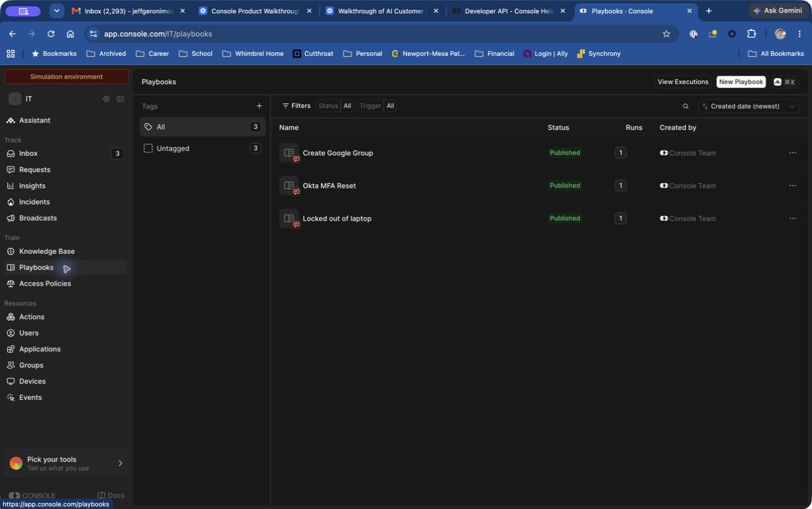Screen dimensions: 812x509
Task: Click run count of Create Google Group
Action: (620, 153)
